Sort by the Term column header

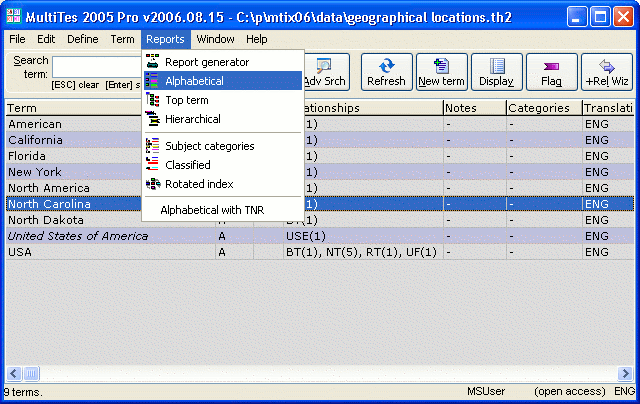pyautogui.click(x=73, y=108)
